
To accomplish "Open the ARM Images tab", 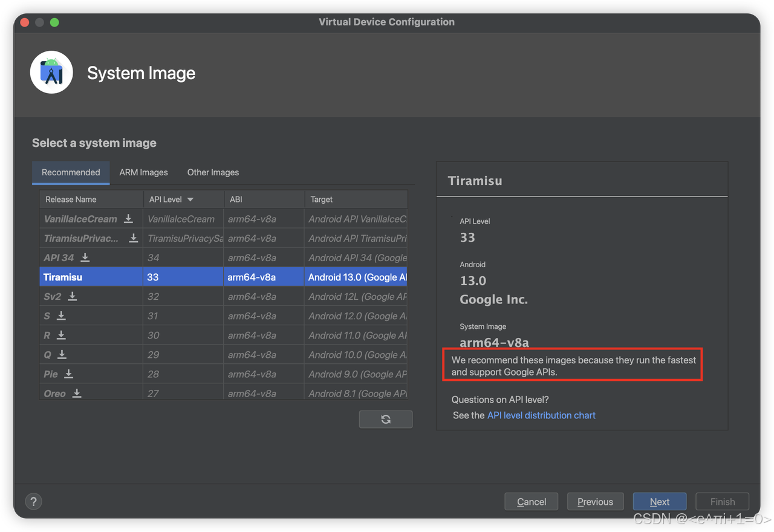I will pyautogui.click(x=143, y=172).
